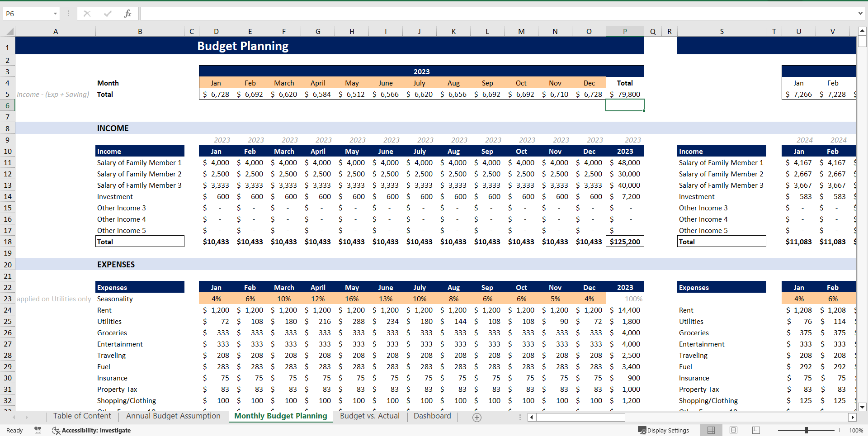This screenshot has height=437, width=868.
Task: Click into the formula bar input
Action: [497, 14]
